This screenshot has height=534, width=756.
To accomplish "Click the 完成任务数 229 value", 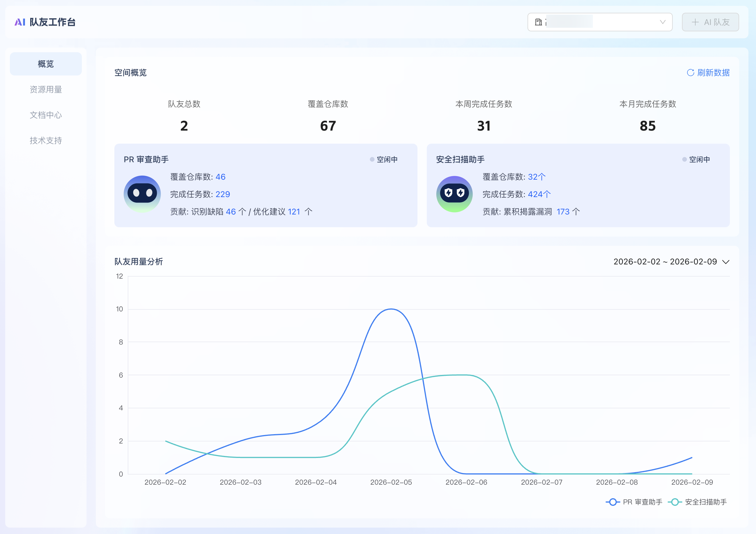I will pyautogui.click(x=223, y=194).
